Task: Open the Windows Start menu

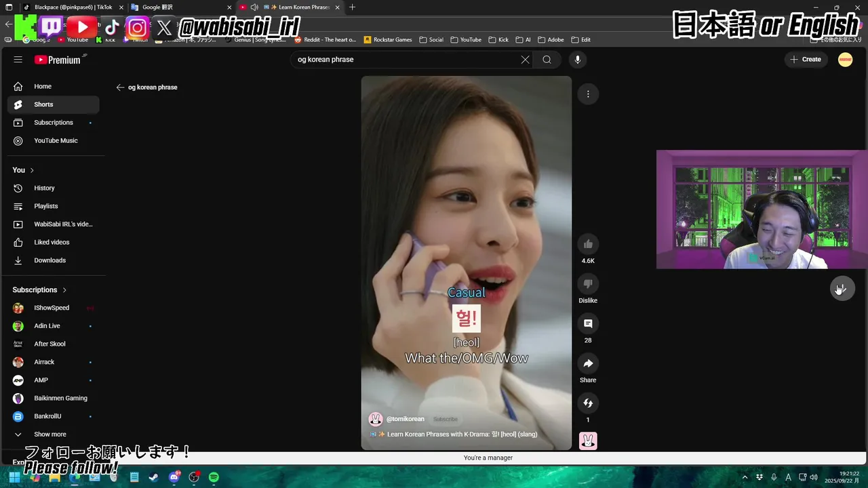Action: [x=14, y=477]
